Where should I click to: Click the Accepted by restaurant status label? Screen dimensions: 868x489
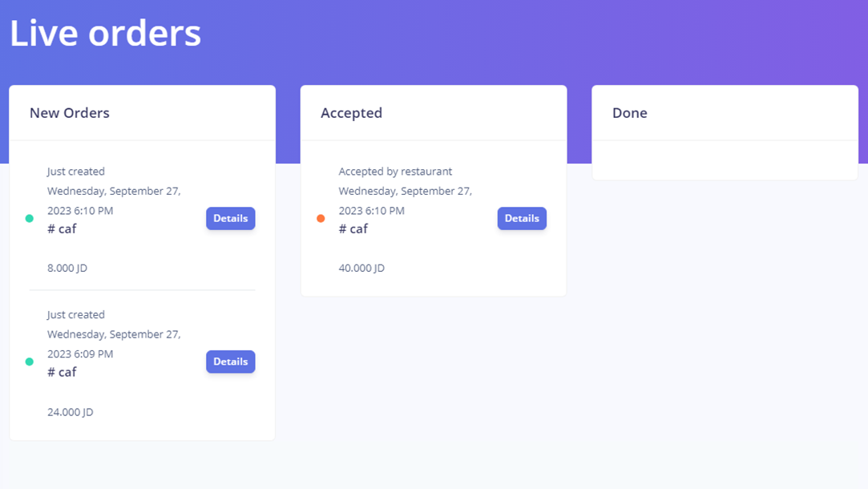tap(395, 172)
